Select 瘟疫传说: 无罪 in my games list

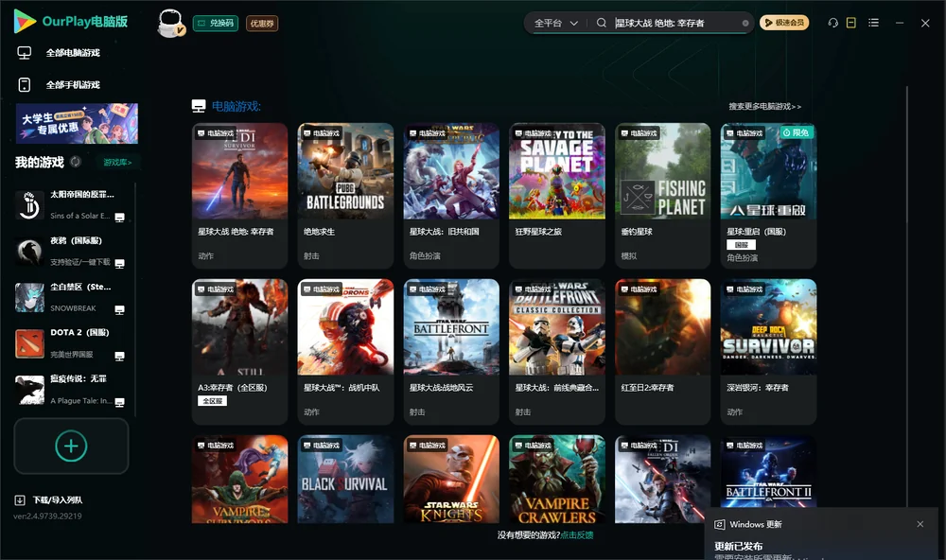[x=71, y=390]
